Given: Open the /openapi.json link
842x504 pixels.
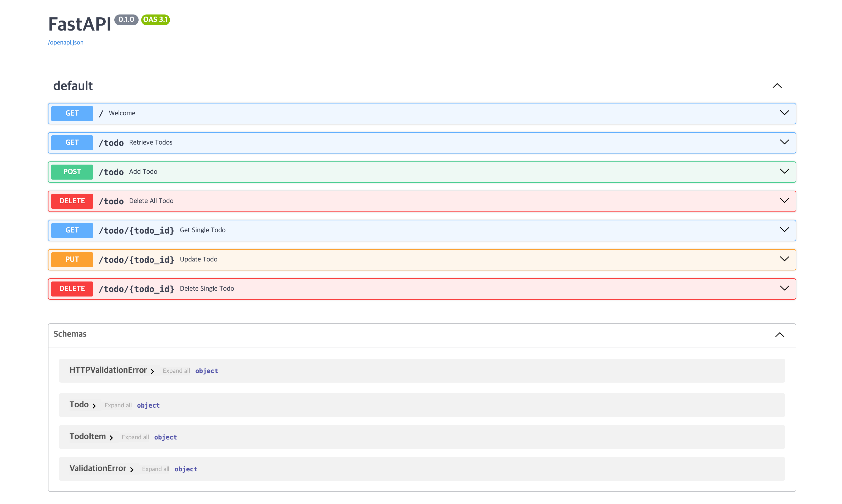Looking at the screenshot, I should pos(66,42).
